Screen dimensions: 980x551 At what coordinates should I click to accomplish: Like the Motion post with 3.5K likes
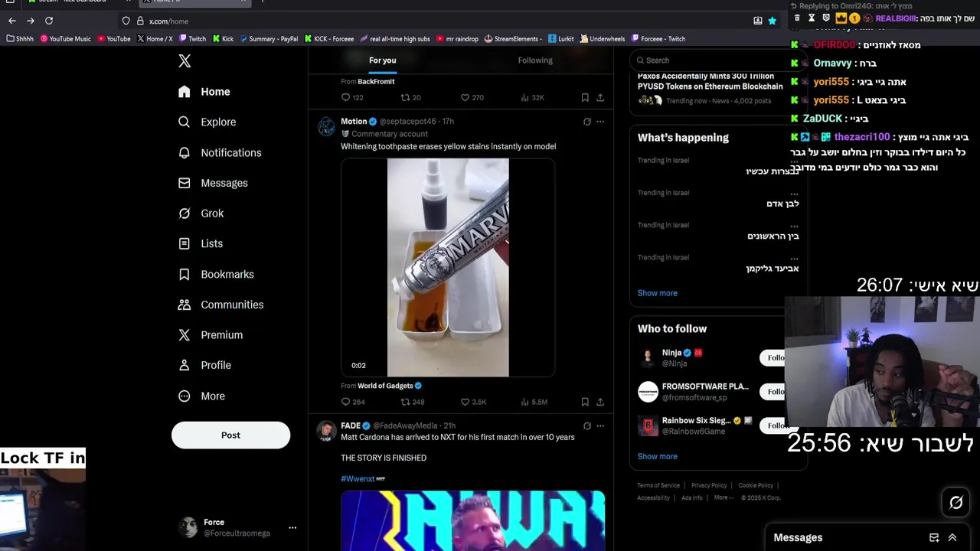coord(473,402)
